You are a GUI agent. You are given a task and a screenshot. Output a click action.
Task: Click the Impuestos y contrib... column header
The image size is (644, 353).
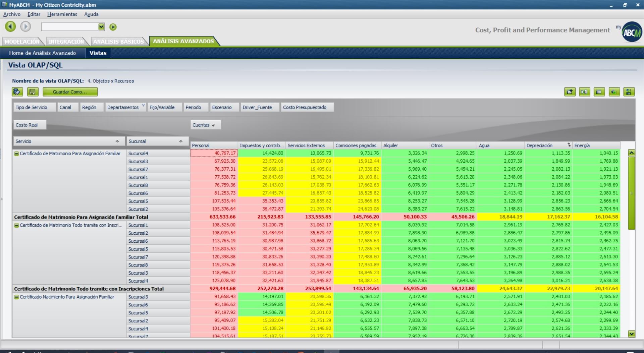point(262,145)
